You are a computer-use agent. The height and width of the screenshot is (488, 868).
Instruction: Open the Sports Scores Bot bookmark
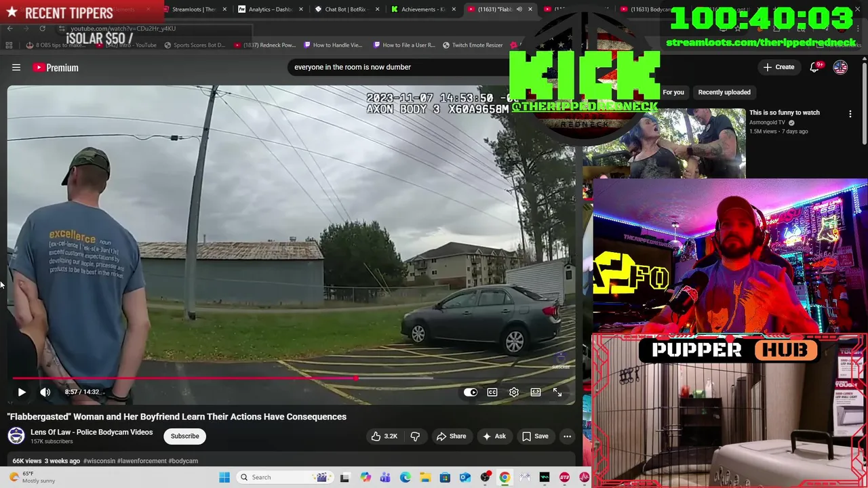point(195,45)
